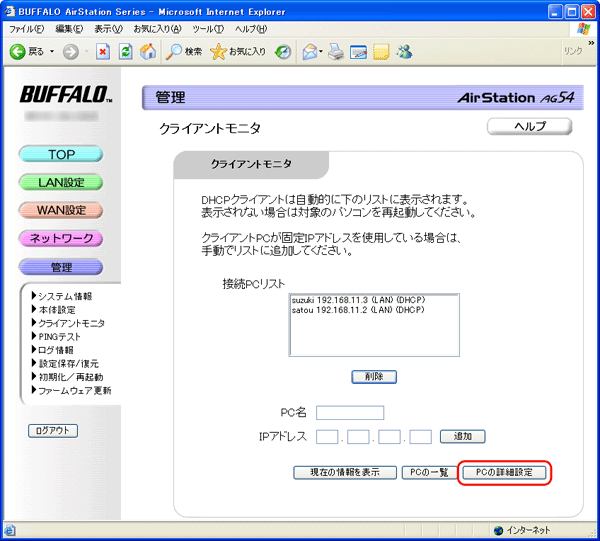Click the Print printer icon
600x541 pixels.
[336, 52]
